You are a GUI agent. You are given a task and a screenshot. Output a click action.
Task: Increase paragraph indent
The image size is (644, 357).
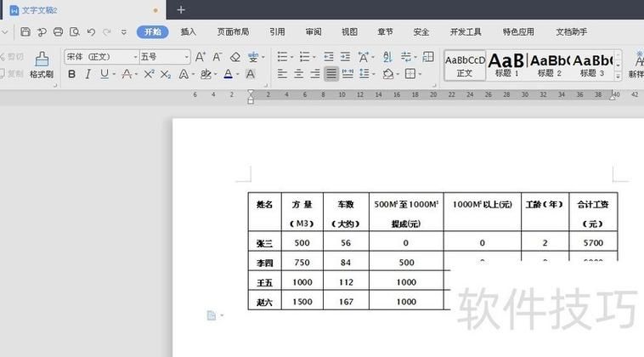point(346,57)
